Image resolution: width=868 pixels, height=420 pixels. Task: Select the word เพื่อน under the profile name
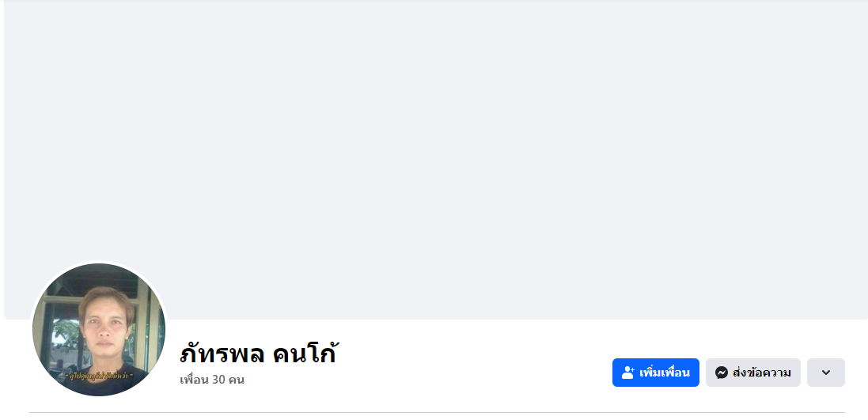click(x=194, y=380)
